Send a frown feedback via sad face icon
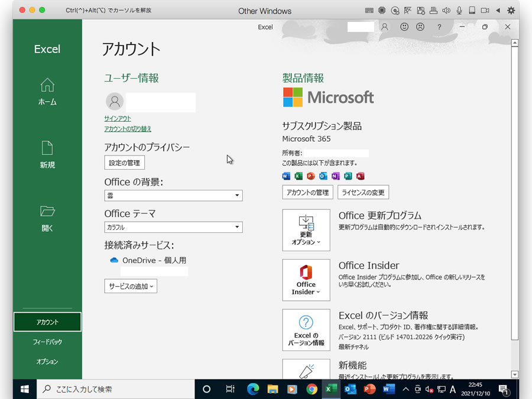 [420, 27]
